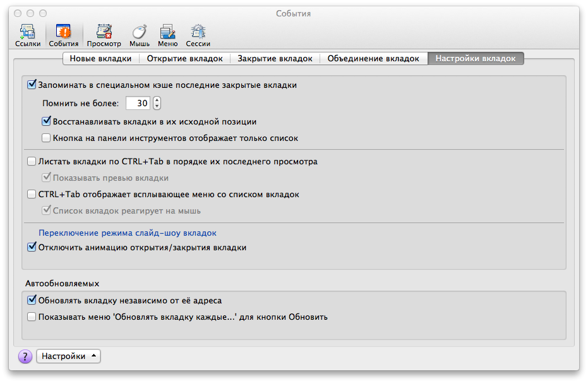Click the Помнить не более number field
The height and width of the screenshot is (383, 588).
138,103
